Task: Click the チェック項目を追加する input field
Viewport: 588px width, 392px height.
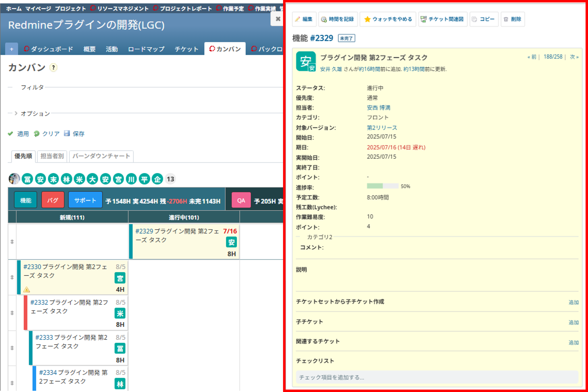Action: click(x=437, y=377)
